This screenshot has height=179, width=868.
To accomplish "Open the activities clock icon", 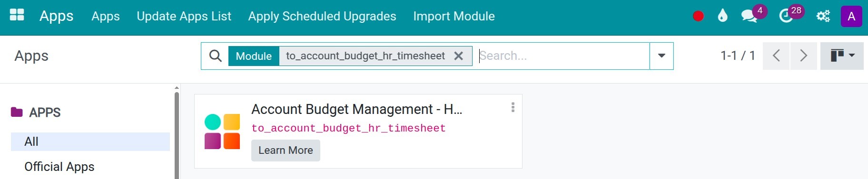I will point(786,17).
